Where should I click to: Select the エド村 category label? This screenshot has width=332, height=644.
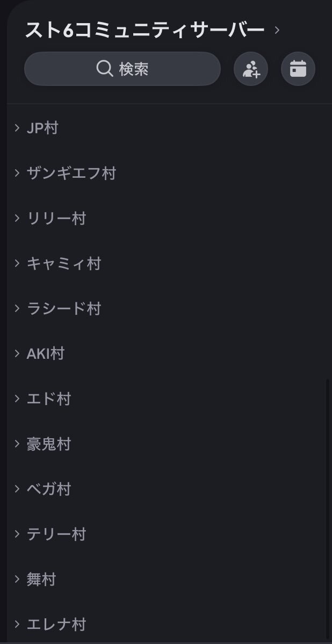(x=49, y=399)
